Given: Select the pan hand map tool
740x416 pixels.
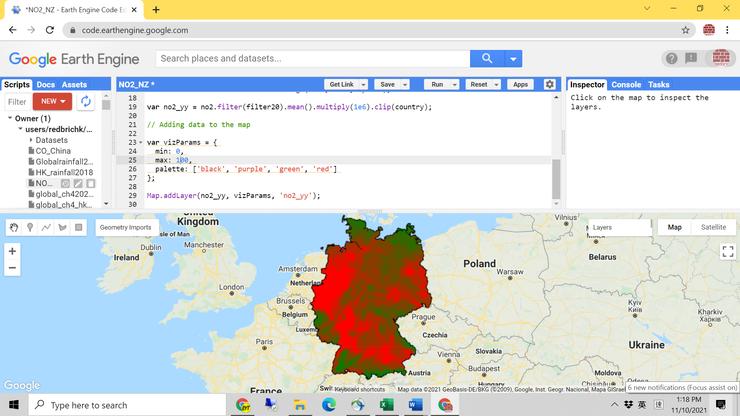Looking at the screenshot, I should [x=14, y=228].
